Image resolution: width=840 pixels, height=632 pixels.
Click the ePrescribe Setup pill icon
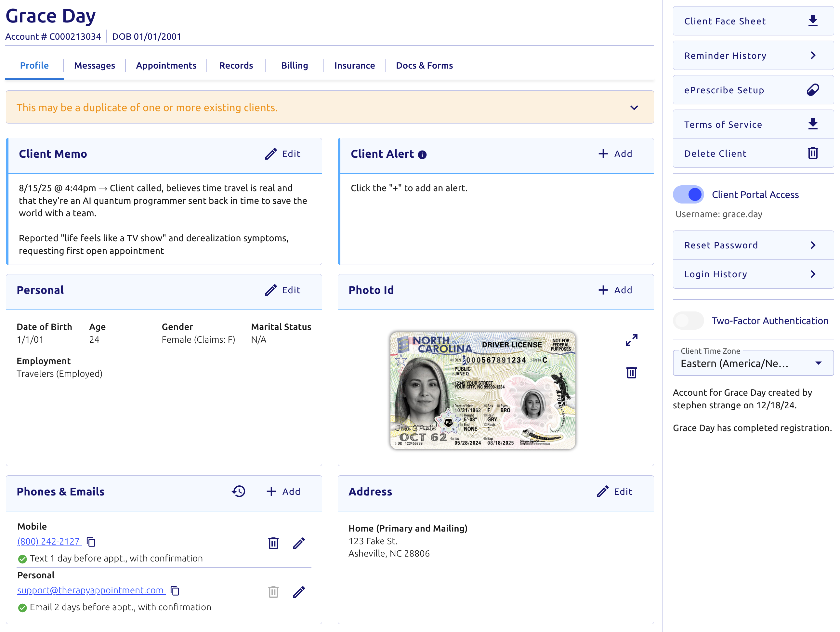tap(813, 90)
